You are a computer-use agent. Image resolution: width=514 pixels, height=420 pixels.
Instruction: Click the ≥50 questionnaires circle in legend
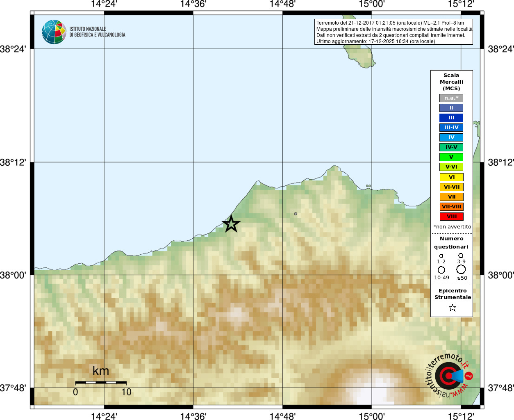[461, 269]
